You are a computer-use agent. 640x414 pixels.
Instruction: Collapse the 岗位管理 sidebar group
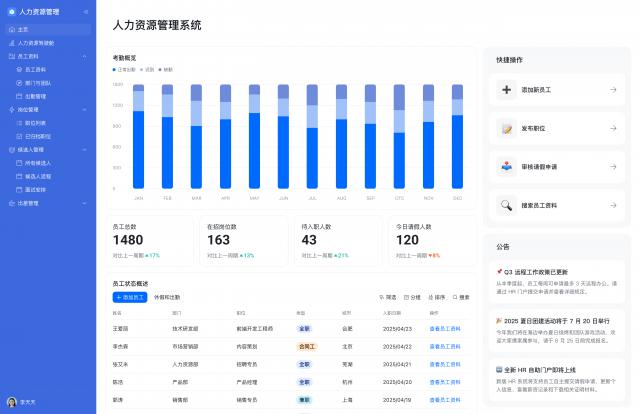click(87, 109)
